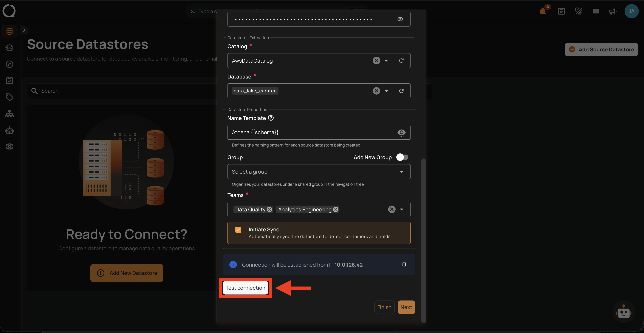Expand the sidebar with the chevron arrow
Screen dimensions: 644x333
tap(24, 30)
